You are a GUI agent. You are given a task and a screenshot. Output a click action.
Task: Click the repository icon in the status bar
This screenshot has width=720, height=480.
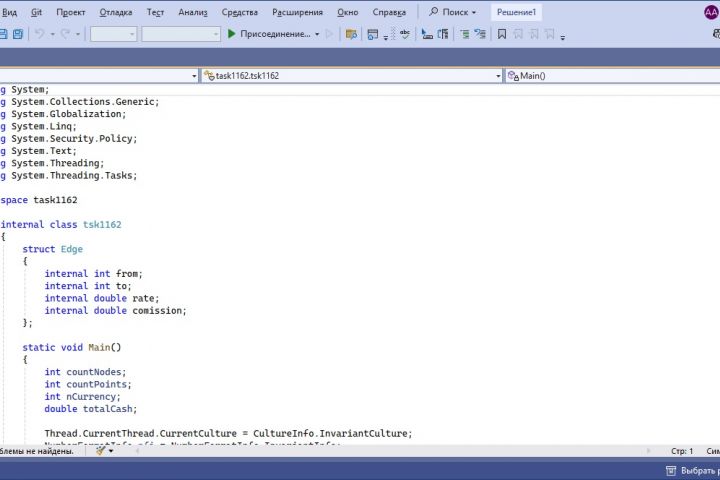(x=671, y=471)
